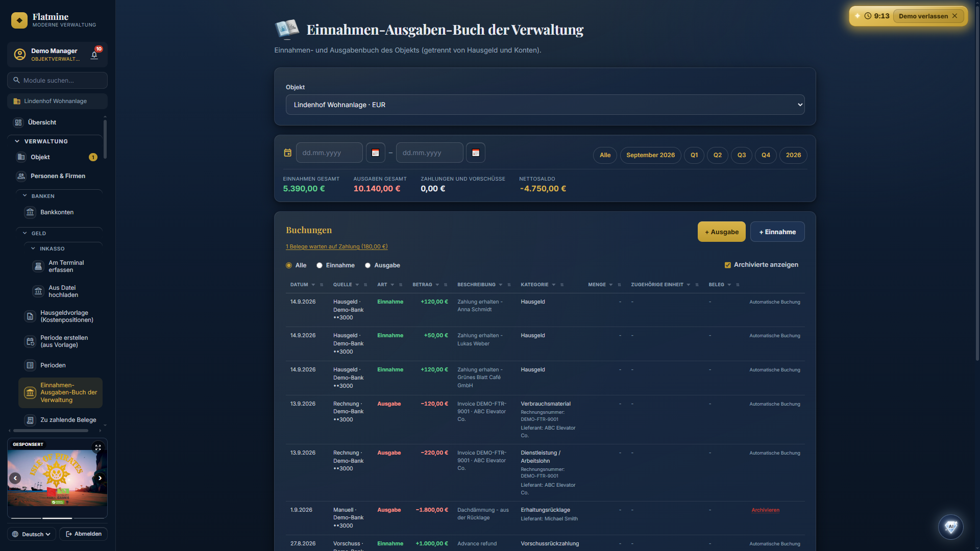Viewport: 980px width, 551px height.
Task: Open the Deutsch language dropdown
Action: (x=32, y=534)
